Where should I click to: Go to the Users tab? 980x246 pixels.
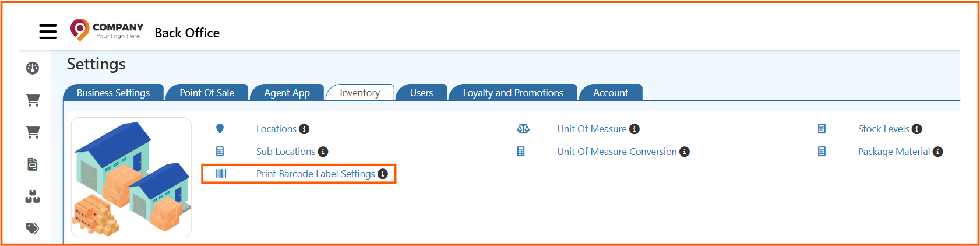click(x=421, y=93)
